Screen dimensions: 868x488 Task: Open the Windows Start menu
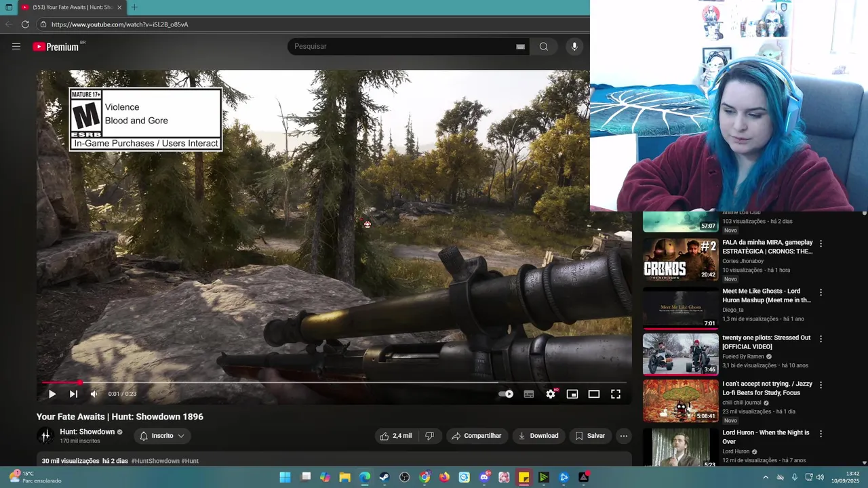tap(285, 477)
